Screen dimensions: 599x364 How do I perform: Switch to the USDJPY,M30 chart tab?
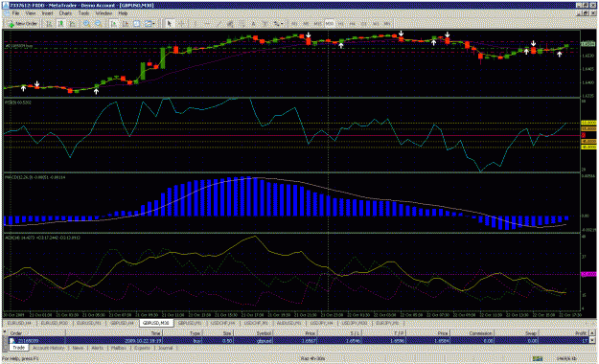click(x=355, y=323)
